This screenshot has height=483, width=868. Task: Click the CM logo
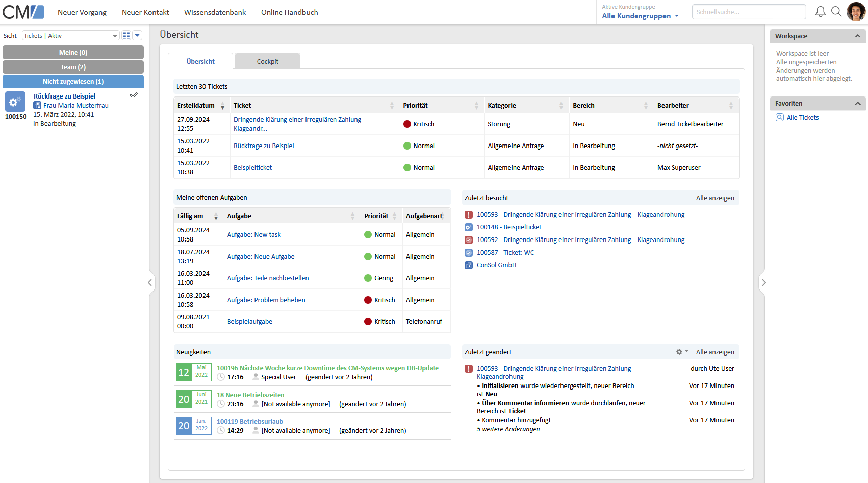23,12
